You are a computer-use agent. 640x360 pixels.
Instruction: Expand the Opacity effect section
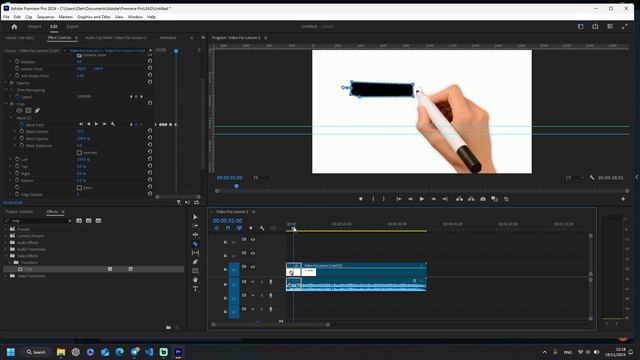click(6, 83)
